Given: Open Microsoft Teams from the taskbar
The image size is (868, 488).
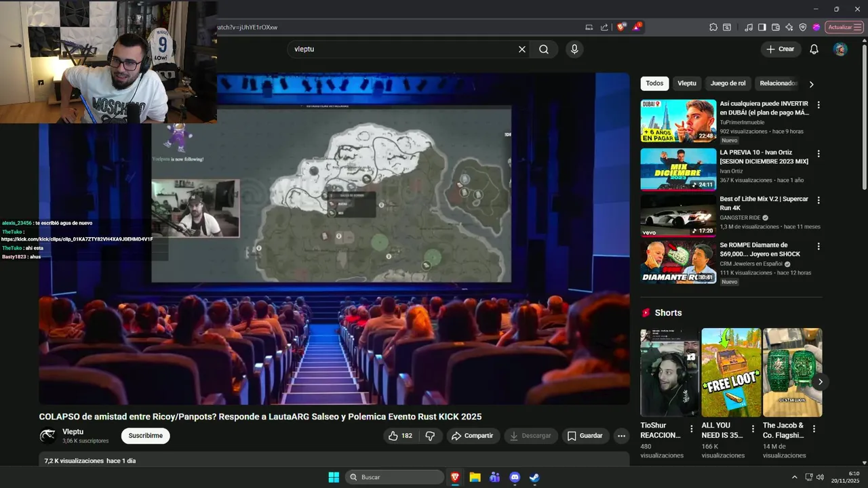Looking at the screenshot, I should point(494,477).
